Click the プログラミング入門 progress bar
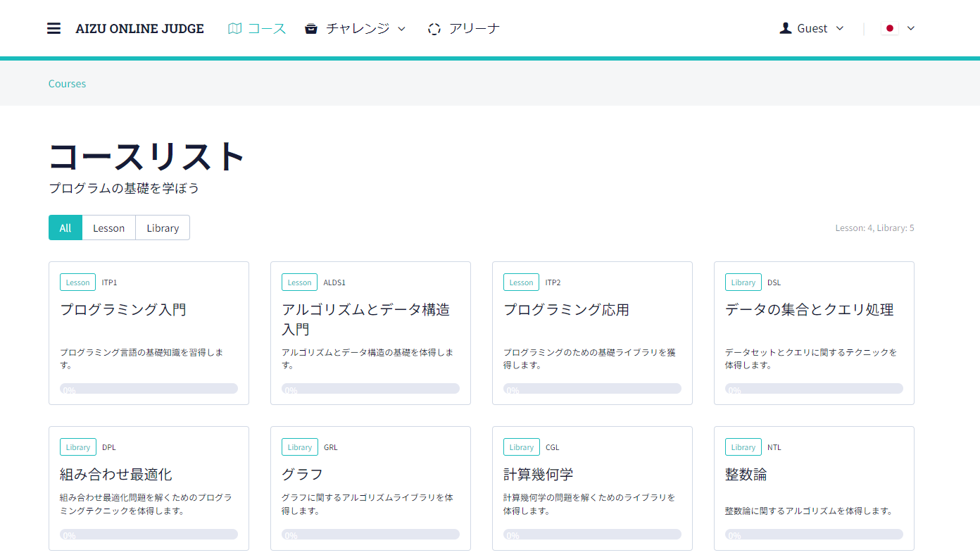 pos(149,389)
